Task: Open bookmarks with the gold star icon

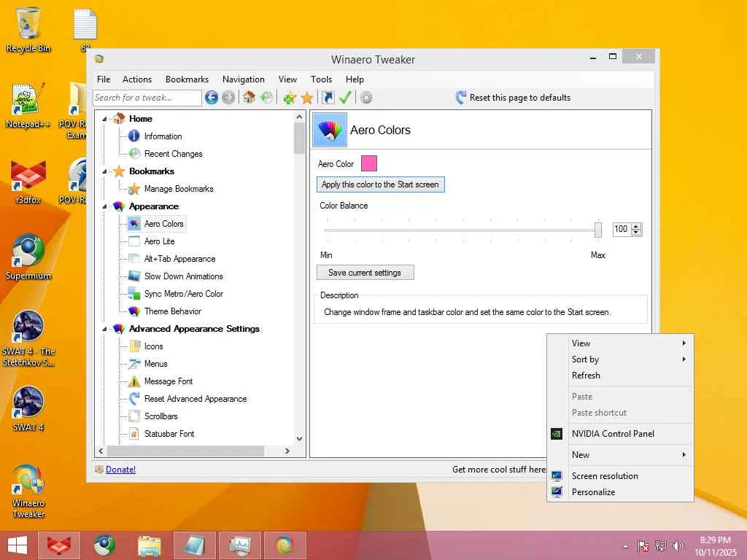Action: [x=307, y=98]
